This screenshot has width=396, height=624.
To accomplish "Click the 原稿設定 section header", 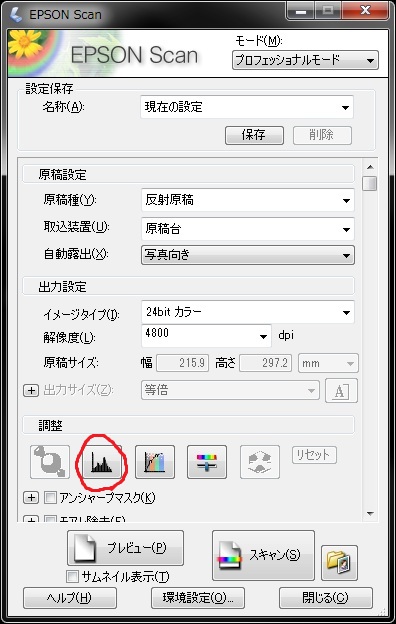I will (188, 174).
